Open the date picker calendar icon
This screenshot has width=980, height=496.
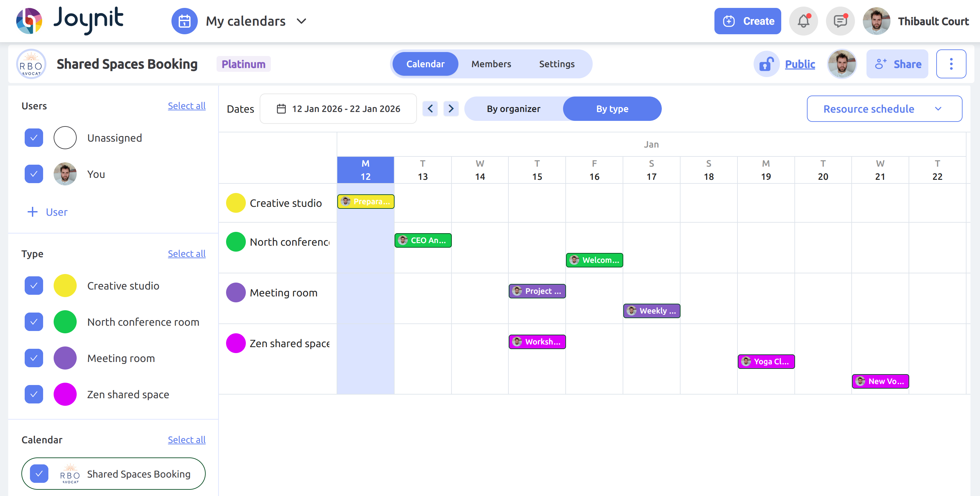click(280, 108)
